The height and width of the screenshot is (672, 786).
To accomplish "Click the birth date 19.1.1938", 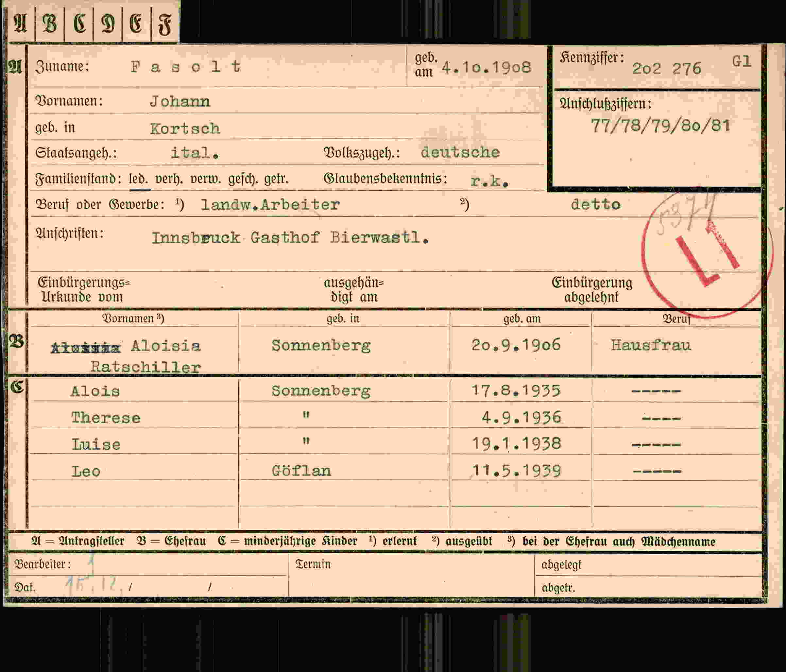I will point(516,443).
